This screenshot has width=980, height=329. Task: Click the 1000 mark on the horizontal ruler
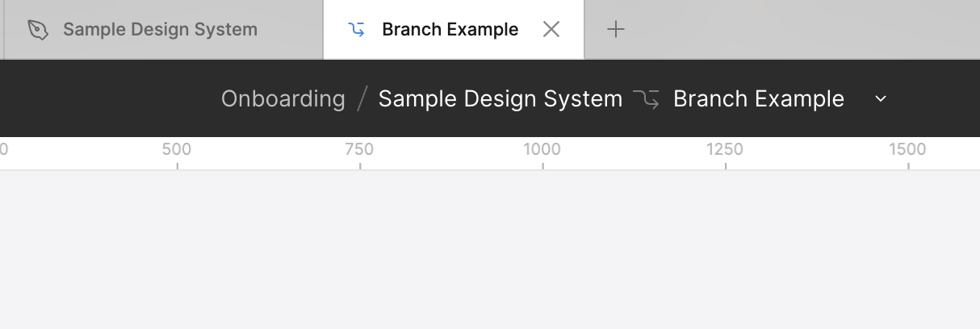click(x=542, y=149)
